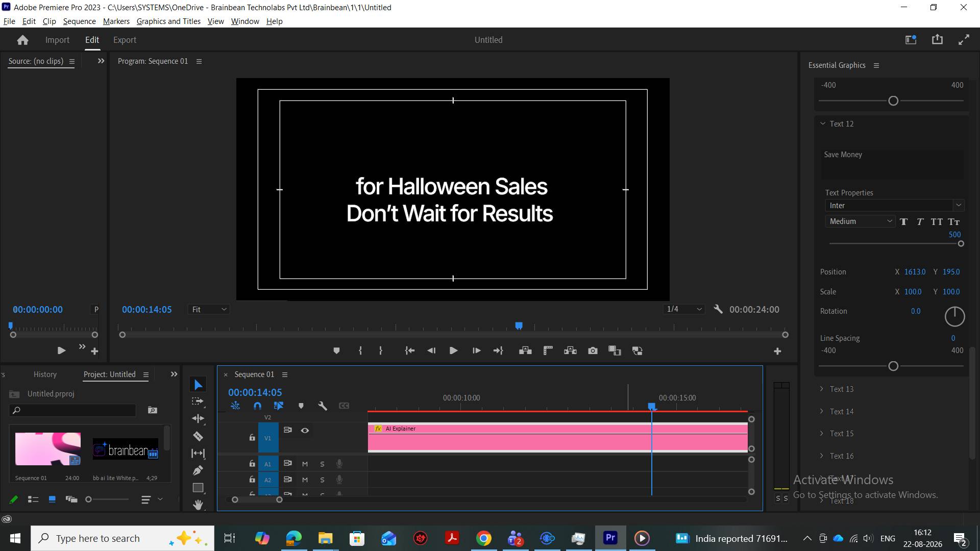Screen dimensions: 980x551
Task: Select the Ripple Edit tool
Action: point(198,419)
